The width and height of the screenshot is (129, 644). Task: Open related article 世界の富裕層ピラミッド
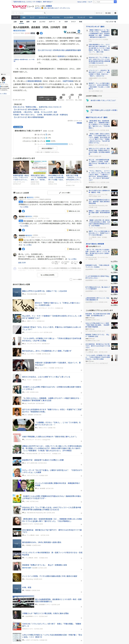click(29, 109)
